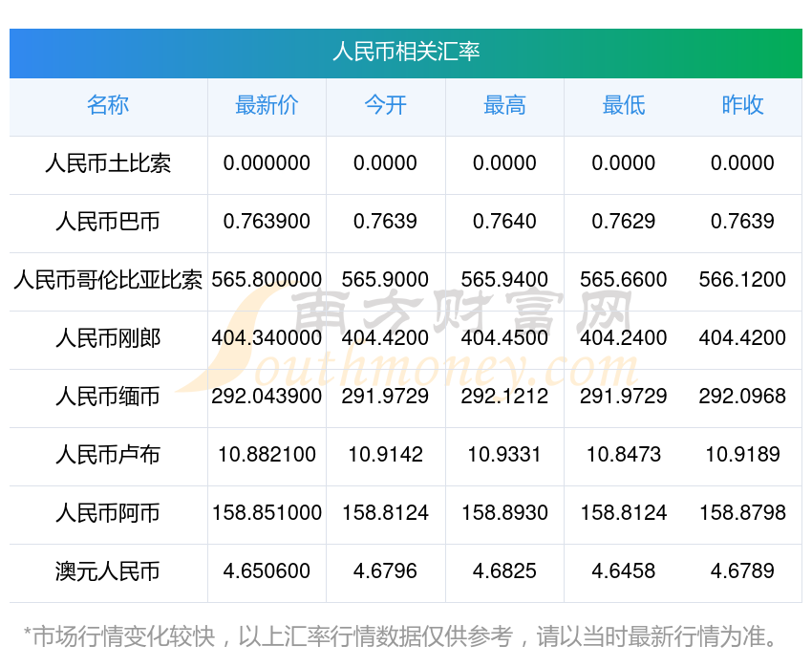Click the 名称 column header
Image resolution: width=812 pixels, height=667 pixels.
pyautogui.click(x=108, y=105)
